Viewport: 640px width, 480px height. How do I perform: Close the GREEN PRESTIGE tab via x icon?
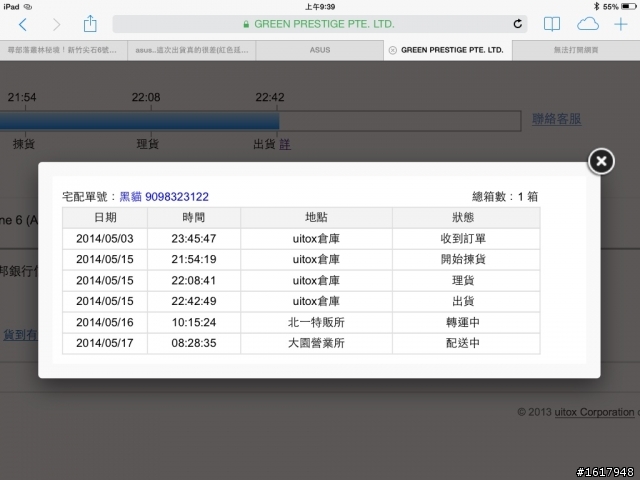tap(393, 50)
